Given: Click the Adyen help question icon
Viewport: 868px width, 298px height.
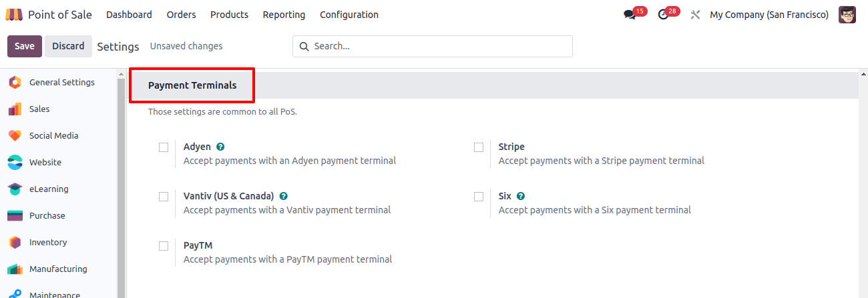Looking at the screenshot, I should pos(220,147).
